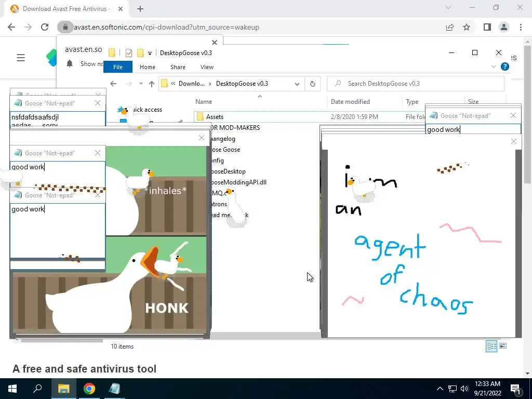The image size is (532, 399).
Task: Open network icon in system tray
Action: pos(453,389)
